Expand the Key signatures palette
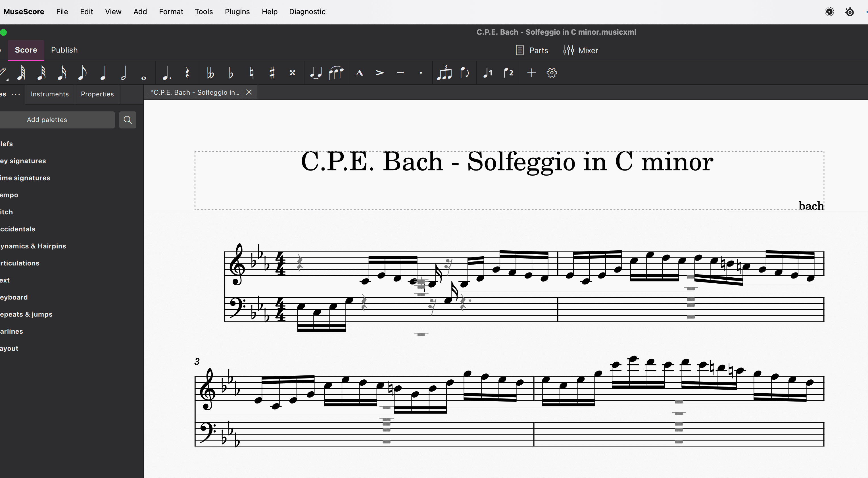Screen dimensions: 868x478 click(x=22, y=161)
